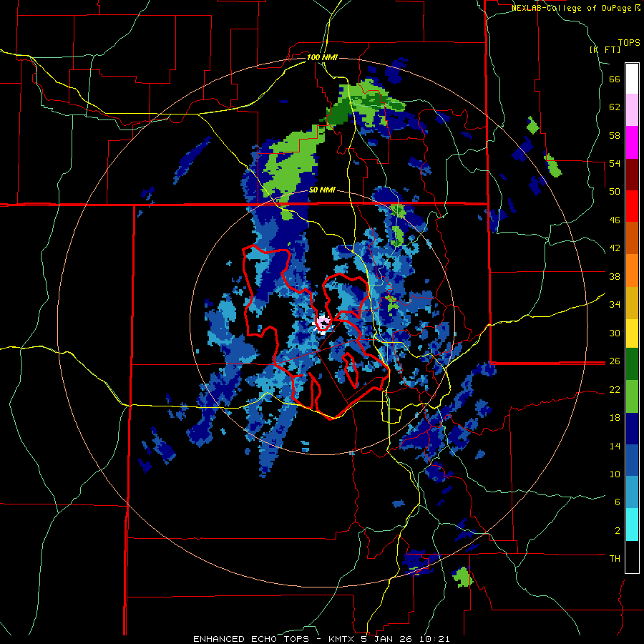The width and height of the screenshot is (644, 644).
Task: Click the magenta 58 kft legend swatch
Action: point(632,142)
